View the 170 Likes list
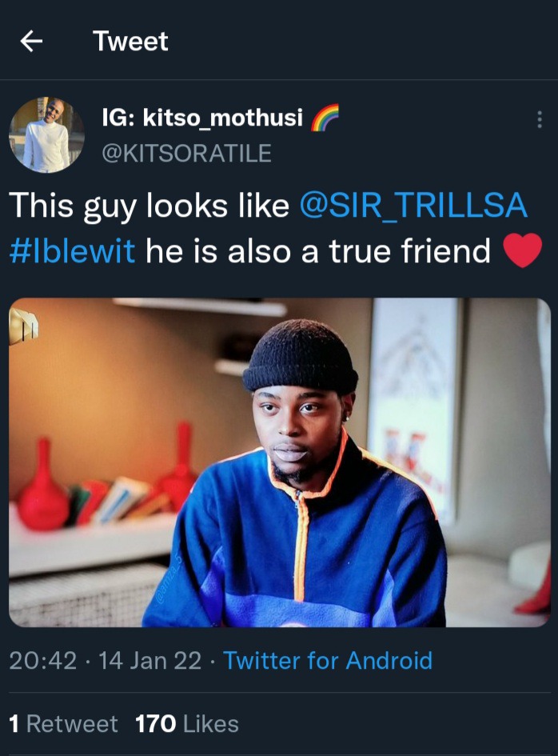This screenshot has width=558, height=756. [187, 724]
